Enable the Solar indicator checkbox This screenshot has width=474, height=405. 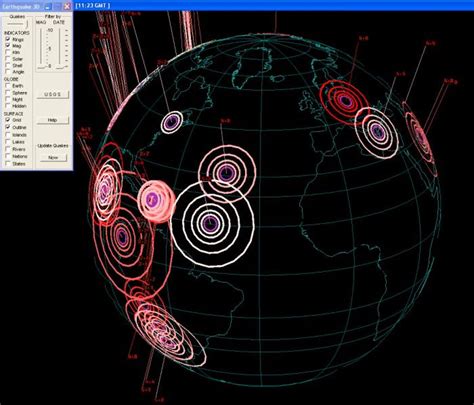(x=8, y=59)
